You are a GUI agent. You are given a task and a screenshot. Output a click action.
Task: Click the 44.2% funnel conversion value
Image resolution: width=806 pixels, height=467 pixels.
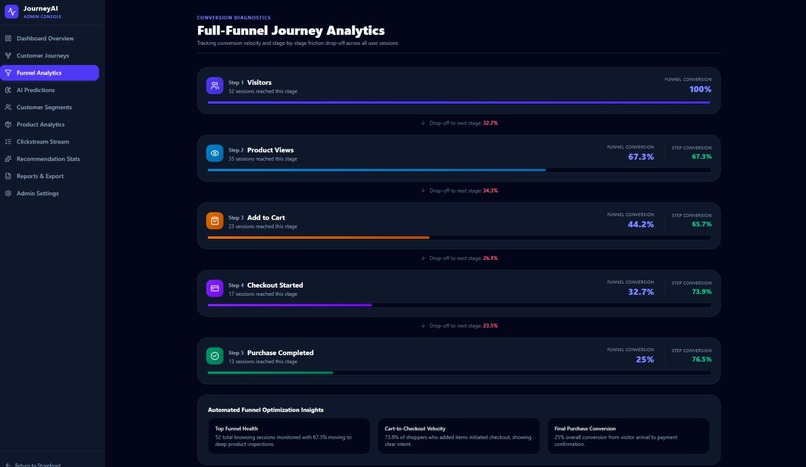click(641, 225)
